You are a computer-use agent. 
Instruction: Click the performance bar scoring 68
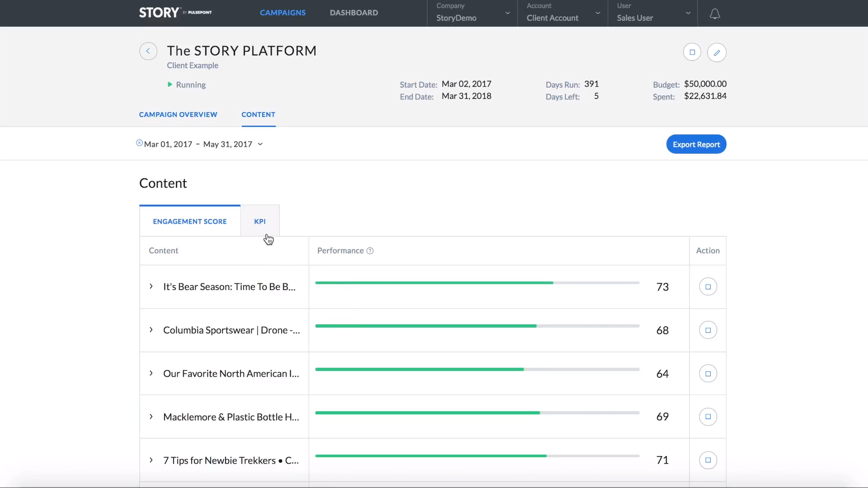coord(477,326)
